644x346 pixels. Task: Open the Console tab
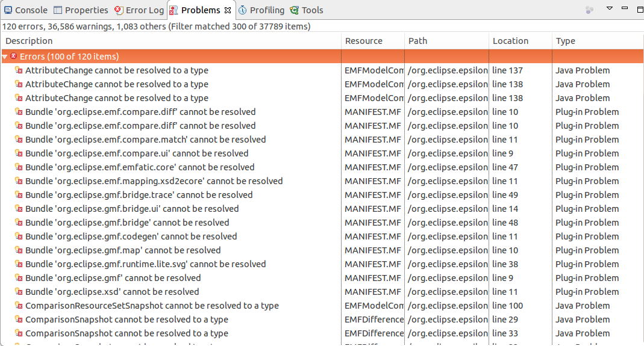[26, 10]
